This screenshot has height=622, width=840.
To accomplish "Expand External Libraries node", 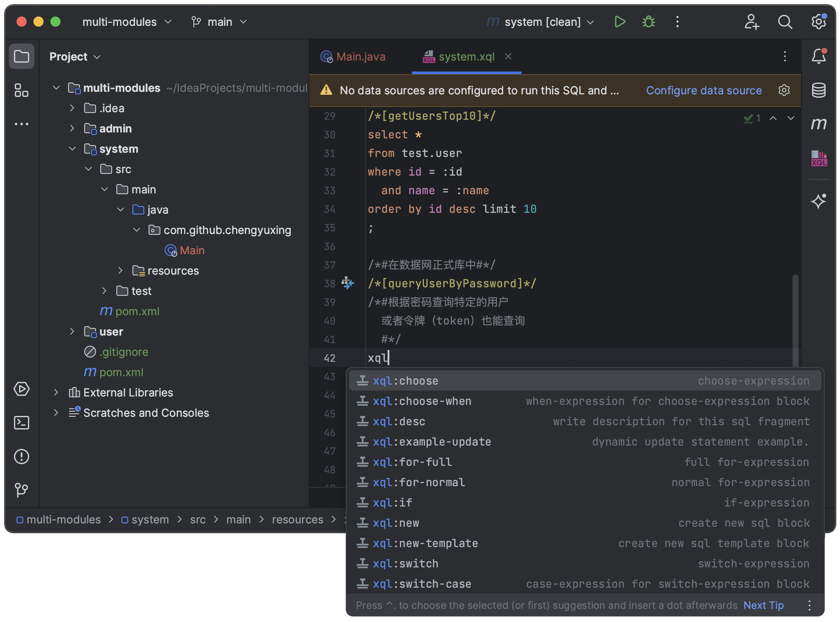I will tap(56, 392).
